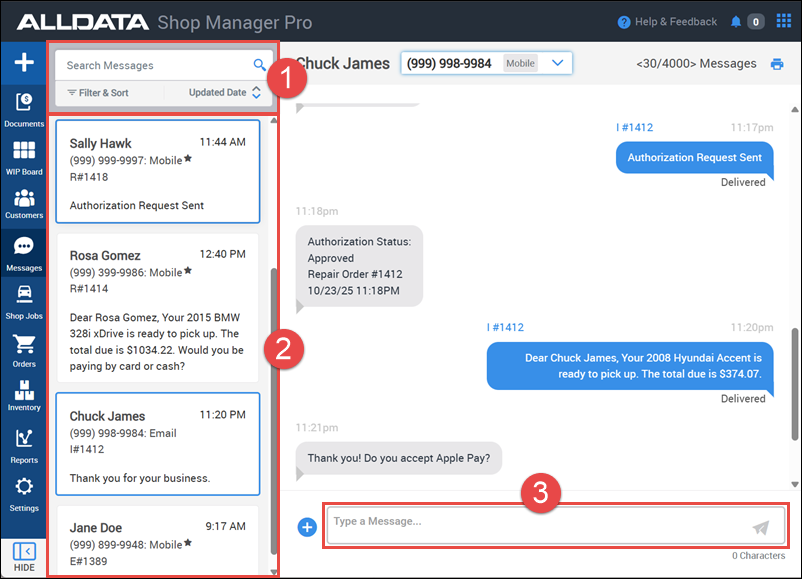Screen dimensions: 802x579
Task: Go to Inventory section
Action: point(24,395)
